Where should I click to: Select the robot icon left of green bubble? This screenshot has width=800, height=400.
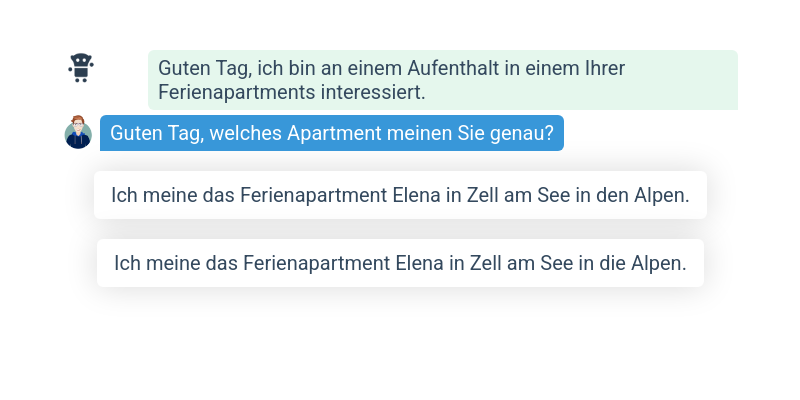[x=81, y=68]
